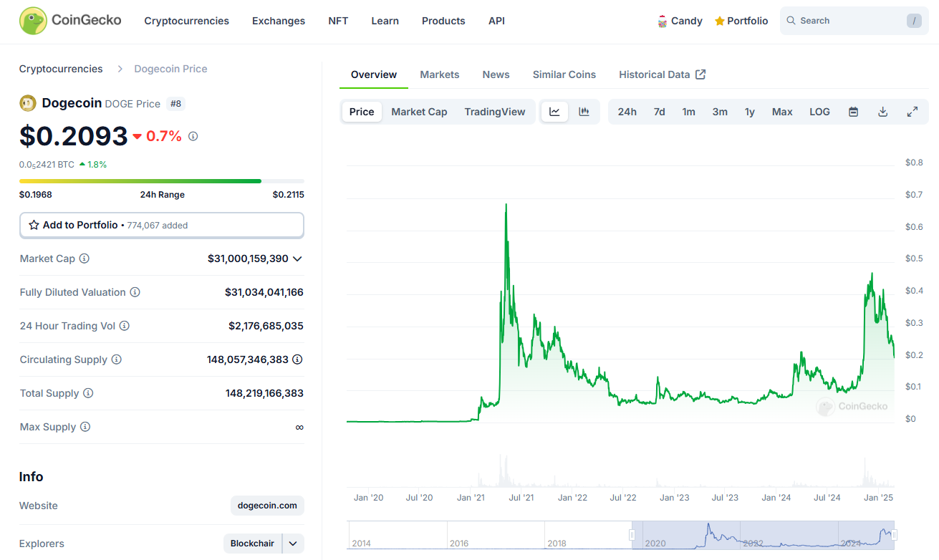The width and height of the screenshot is (939, 560).
Task: Switch to the News tab
Action: point(496,74)
